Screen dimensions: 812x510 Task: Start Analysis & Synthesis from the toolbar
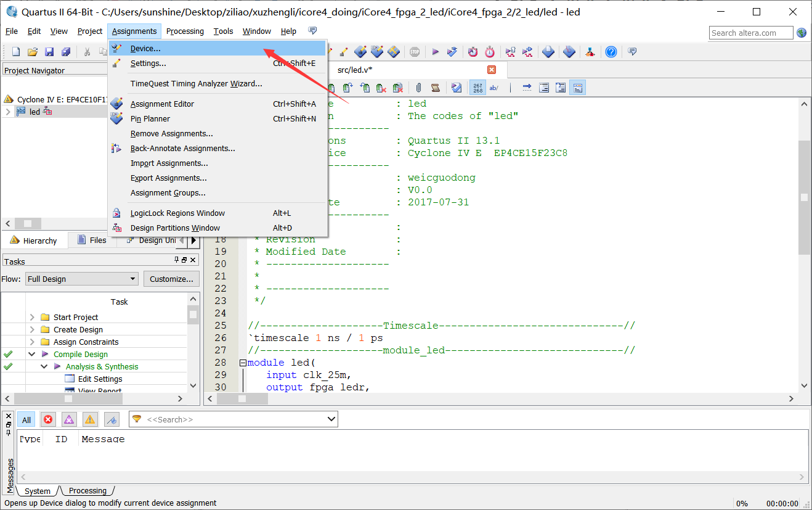coord(452,52)
